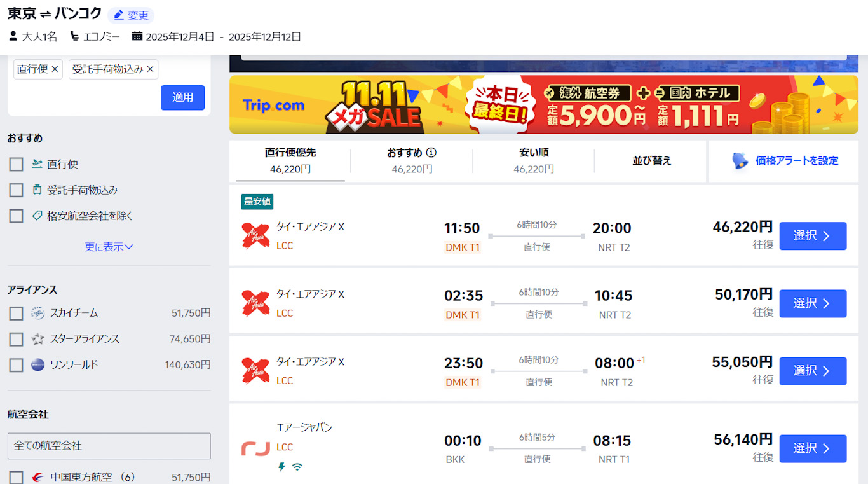Click the Air Japan airline logo

coord(255,448)
